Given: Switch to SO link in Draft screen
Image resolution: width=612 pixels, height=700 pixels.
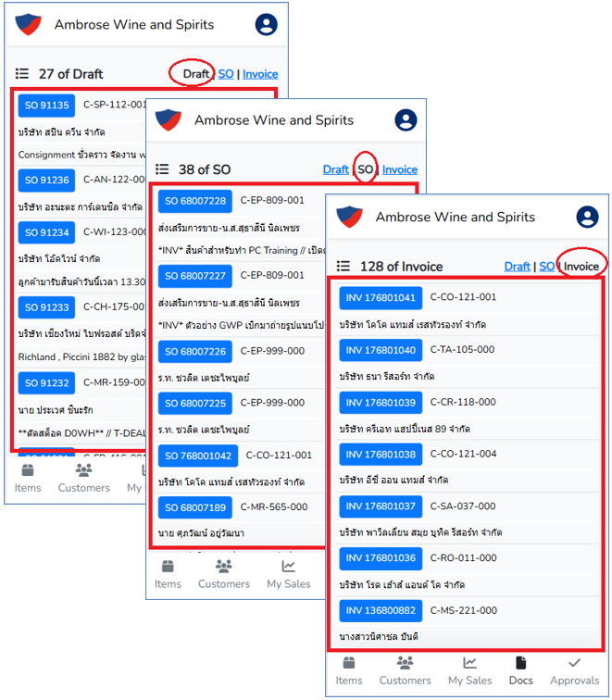Looking at the screenshot, I should point(226,74).
